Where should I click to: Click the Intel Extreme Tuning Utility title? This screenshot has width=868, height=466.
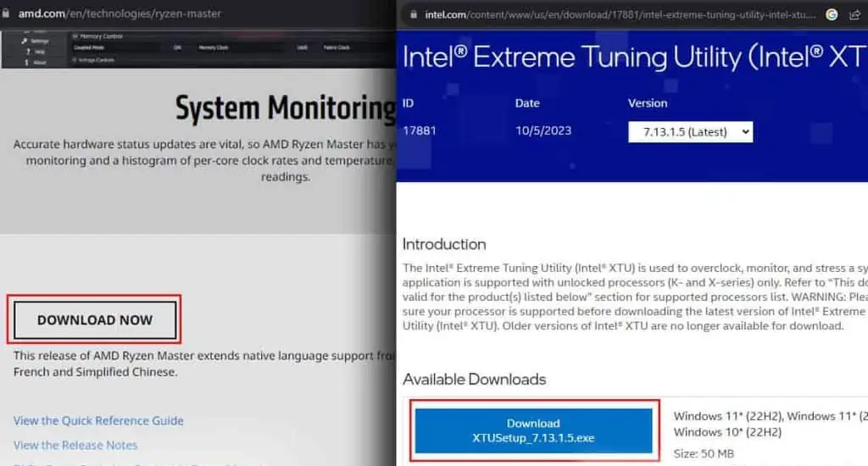click(x=634, y=57)
